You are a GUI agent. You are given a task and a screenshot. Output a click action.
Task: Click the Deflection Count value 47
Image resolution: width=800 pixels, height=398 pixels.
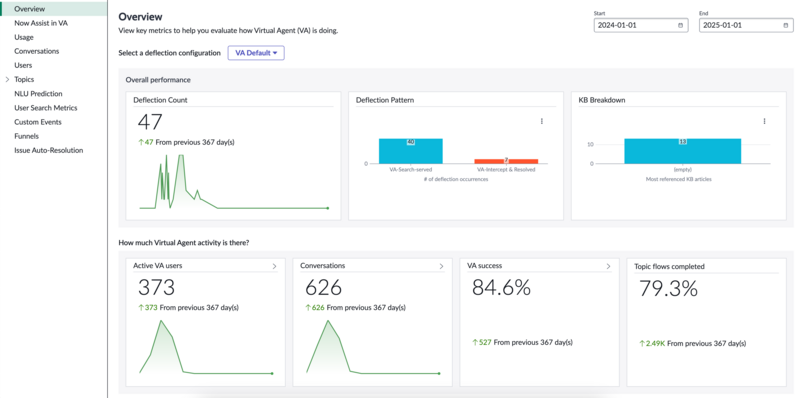pos(150,122)
